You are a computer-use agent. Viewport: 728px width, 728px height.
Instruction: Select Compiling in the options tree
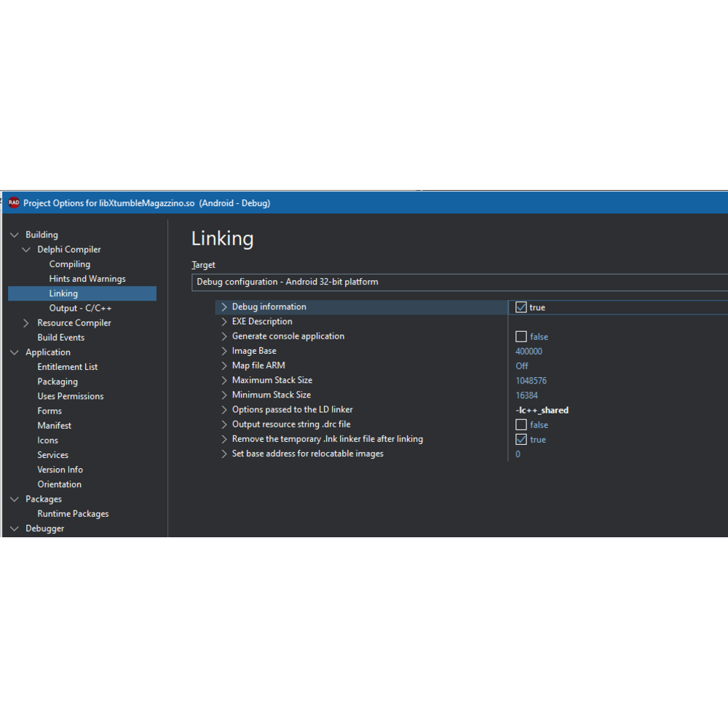(x=70, y=264)
